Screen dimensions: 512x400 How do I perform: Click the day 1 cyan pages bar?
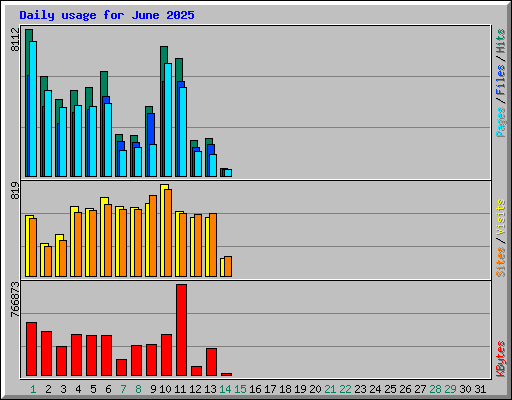point(33,109)
